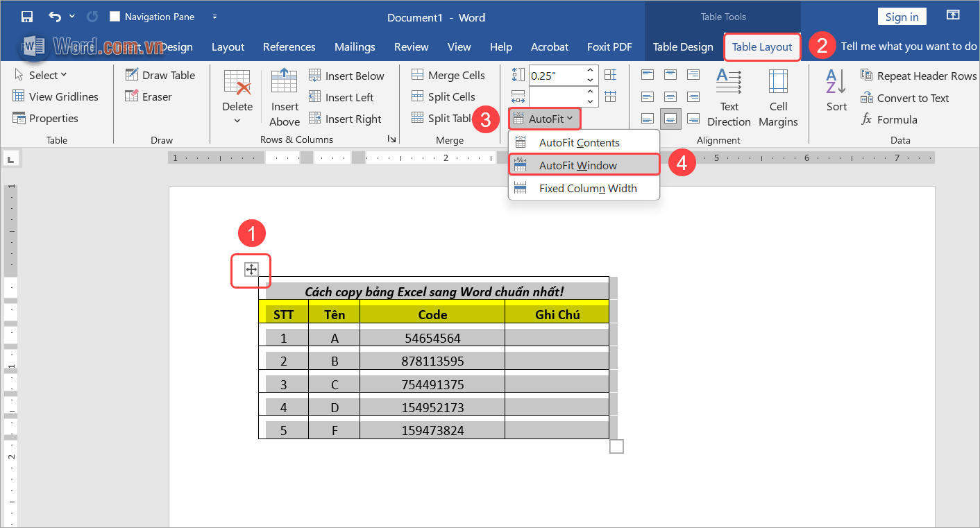Click the table move handle
980x528 pixels.
[251, 270]
